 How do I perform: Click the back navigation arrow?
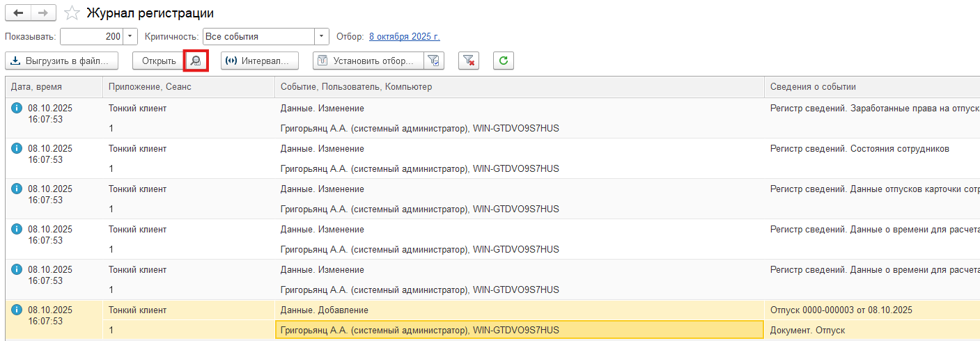click(x=18, y=13)
